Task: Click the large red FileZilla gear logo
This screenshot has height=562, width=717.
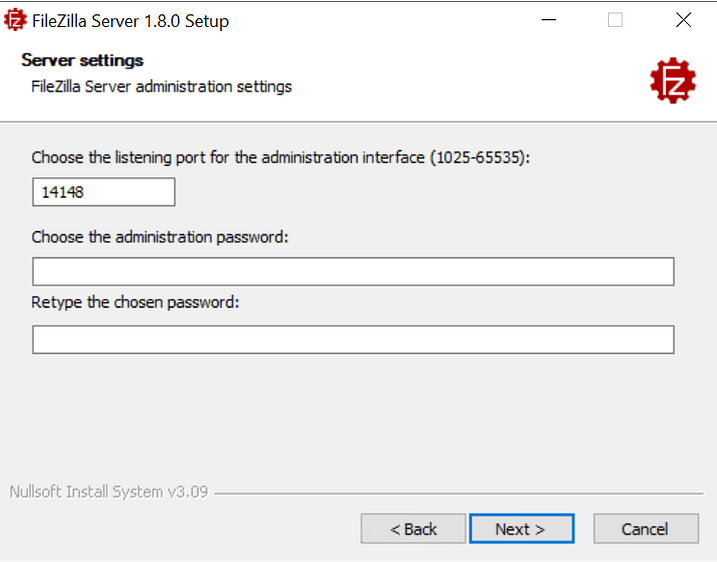Action: point(673,80)
